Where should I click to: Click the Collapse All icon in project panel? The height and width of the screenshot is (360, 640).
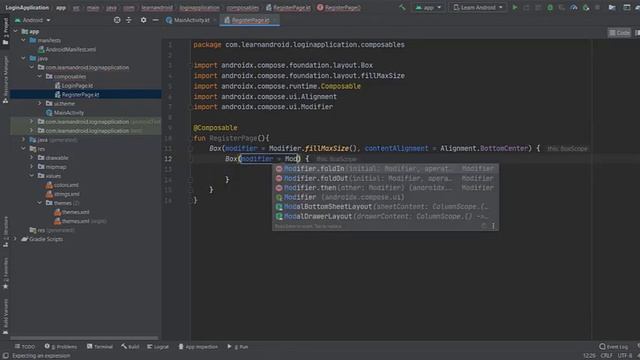click(x=129, y=20)
